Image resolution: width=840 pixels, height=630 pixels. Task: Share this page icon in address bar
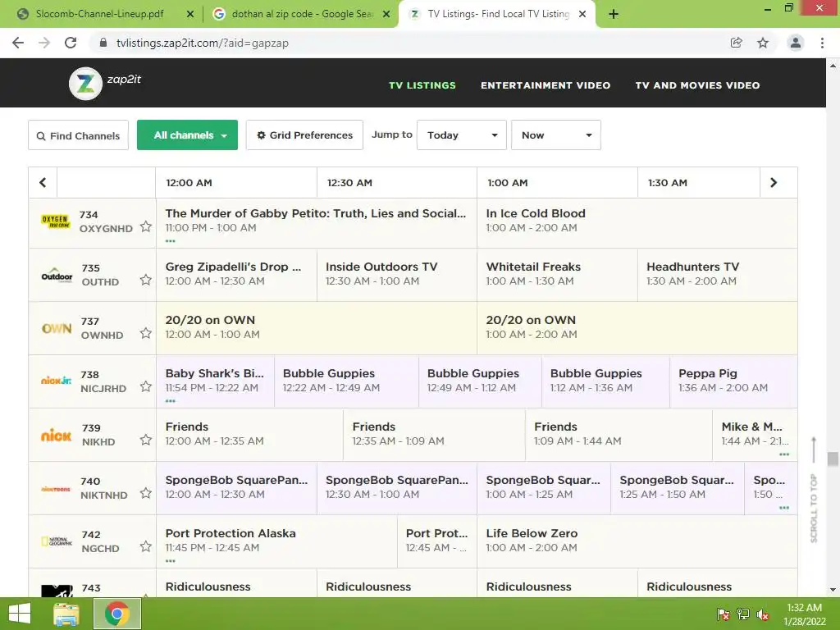click(737, 43)
